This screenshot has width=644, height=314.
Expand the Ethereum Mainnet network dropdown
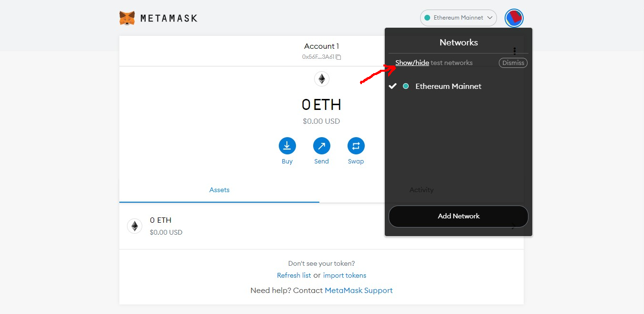458,18
